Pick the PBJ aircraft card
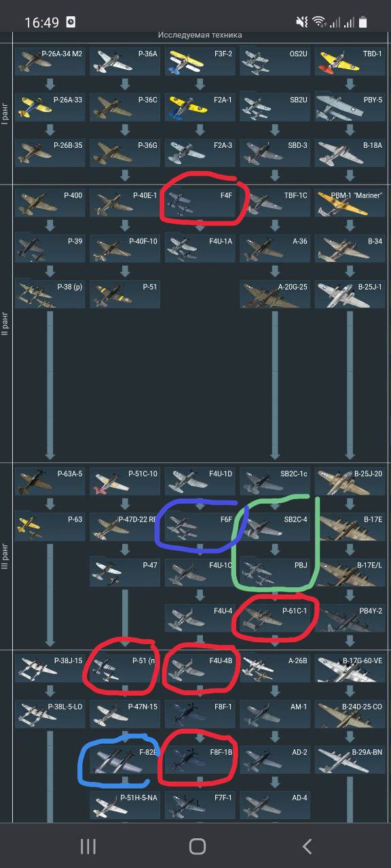Image resolution: width=391 pixels, height=868 pixels. tap(275, 572)
